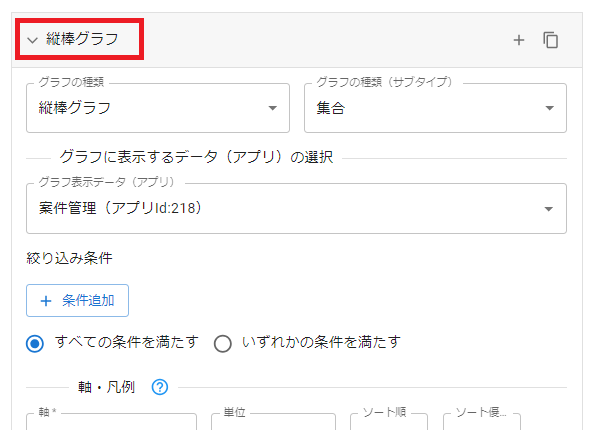Click the 軸 input field
Screen dimensions: 589x430
tap(111, 422)
